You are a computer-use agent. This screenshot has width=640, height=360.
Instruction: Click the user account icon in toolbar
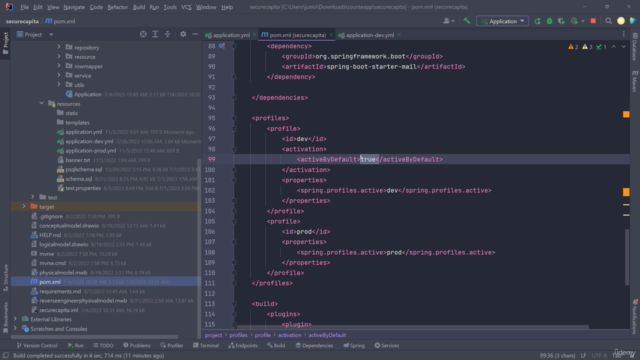(621, 21)
